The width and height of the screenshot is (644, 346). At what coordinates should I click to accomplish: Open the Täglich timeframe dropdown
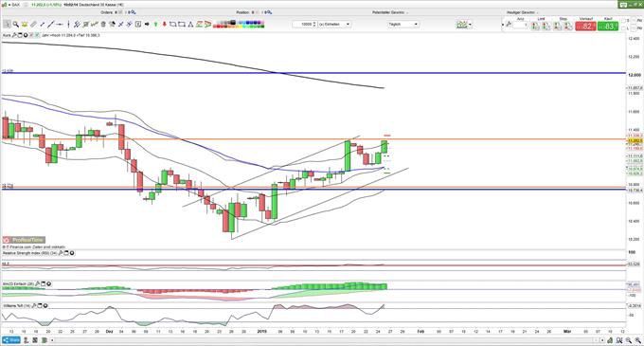click(x=403, y=25)
